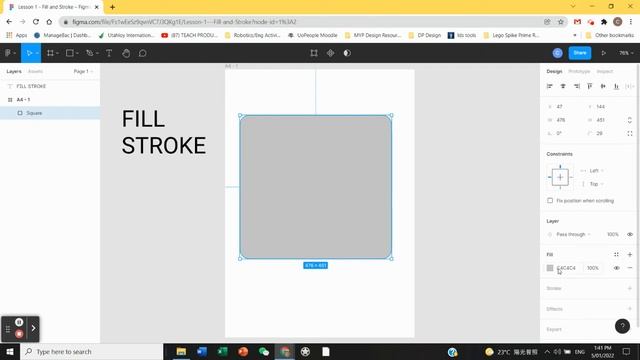Add an effect with plus icon
This screenshot has width=640, height=360.
tap(630, 309)
